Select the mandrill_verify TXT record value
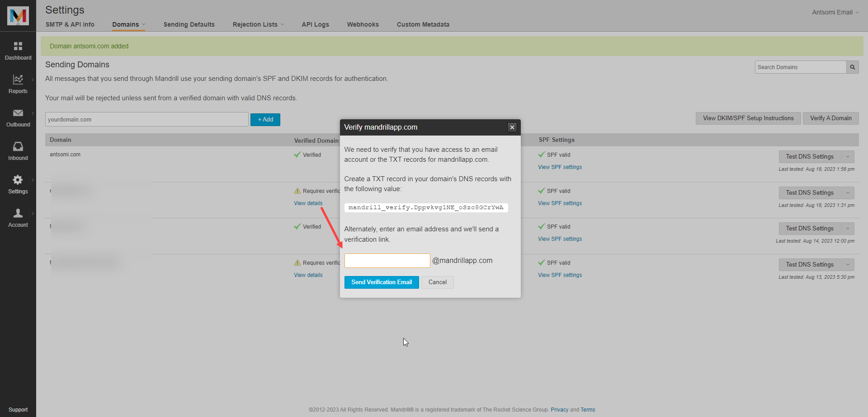This screenshot has height=417, width=868. pos(426,207)
